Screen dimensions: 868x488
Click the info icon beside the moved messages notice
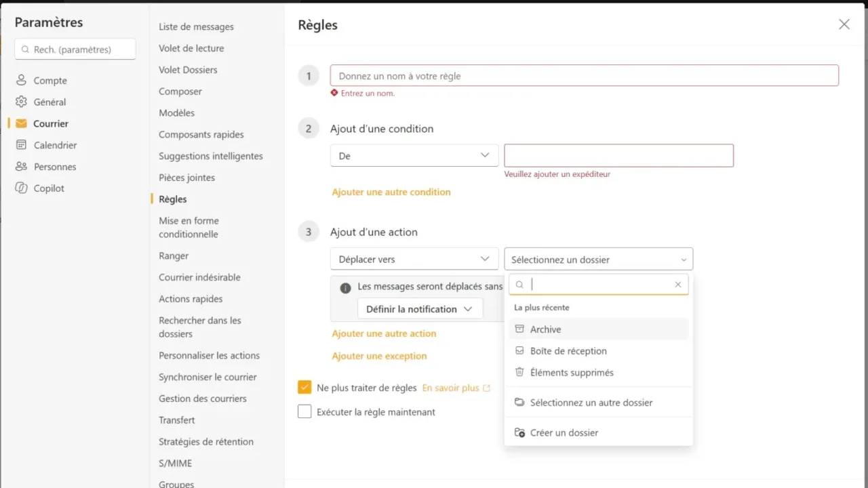tap(345, 287)
